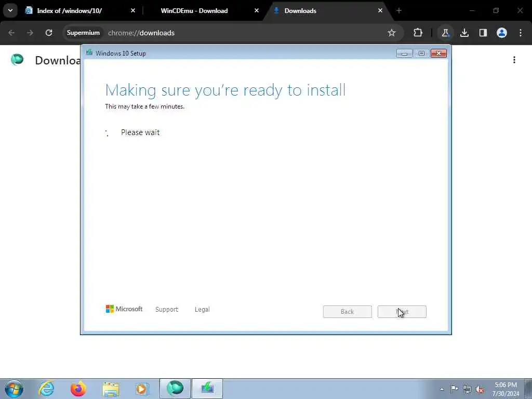The width and height of the screenshot is (532, 399).
Task: Click the Supermium logo on Downloads page
Action: point(17,60)
